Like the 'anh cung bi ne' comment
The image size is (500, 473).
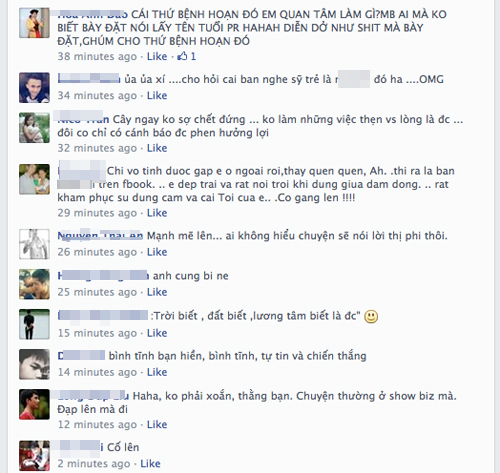[157, 292]
